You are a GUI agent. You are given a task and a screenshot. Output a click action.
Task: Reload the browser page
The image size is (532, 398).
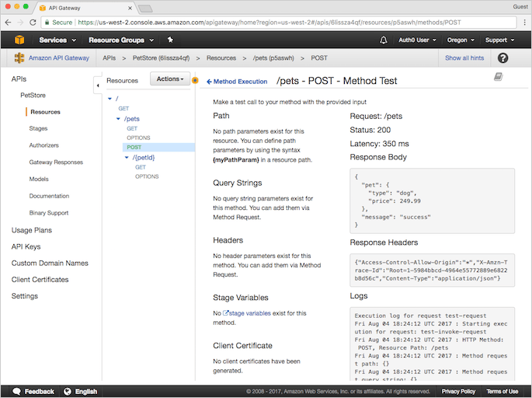point(33,23)
